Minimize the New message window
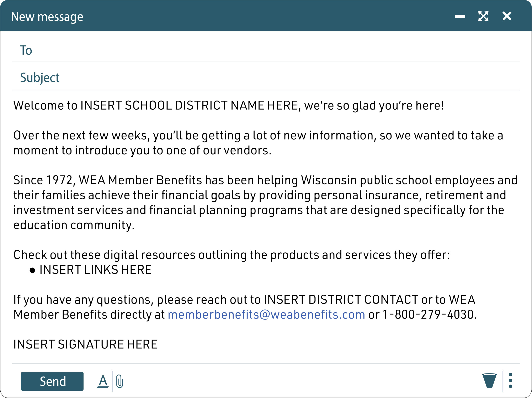532x398 pixels. tap(460, 16)
